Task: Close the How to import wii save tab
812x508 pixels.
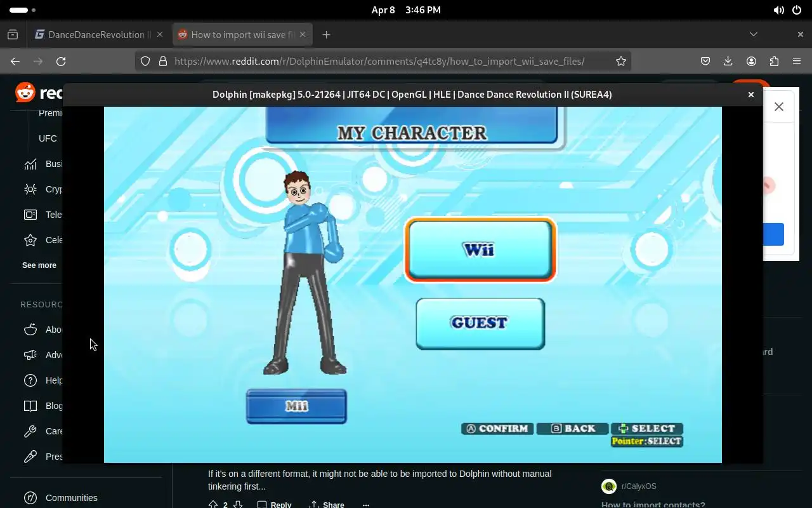Action: [x=303, y=35]
